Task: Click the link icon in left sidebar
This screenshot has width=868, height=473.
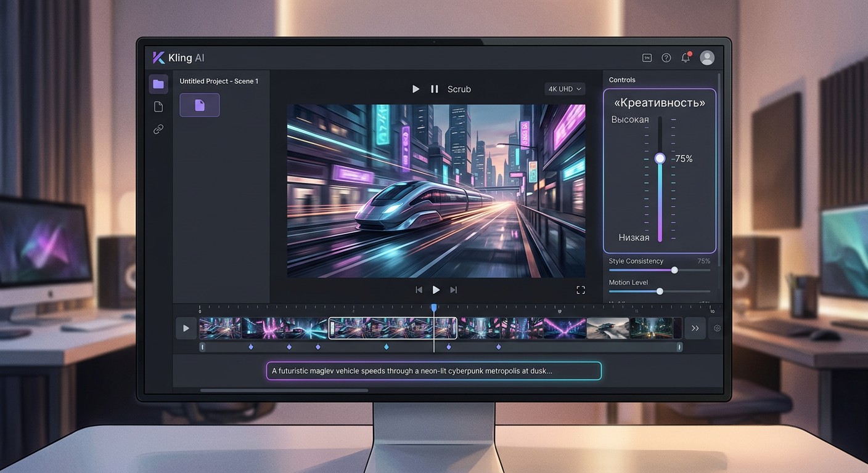Action: coord(158,129)
